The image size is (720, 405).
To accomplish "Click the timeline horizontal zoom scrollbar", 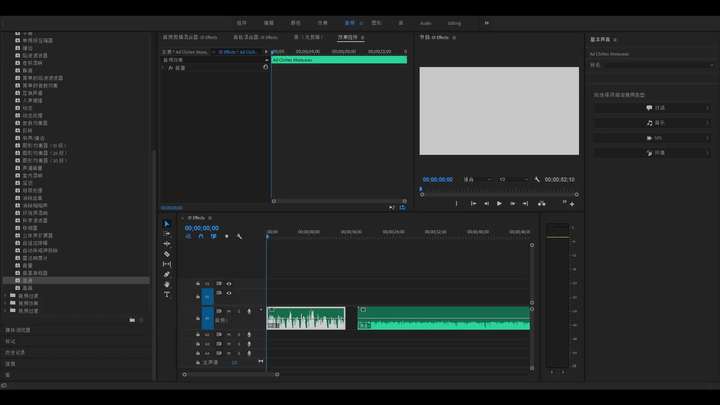I will click(x=231, y=374).
